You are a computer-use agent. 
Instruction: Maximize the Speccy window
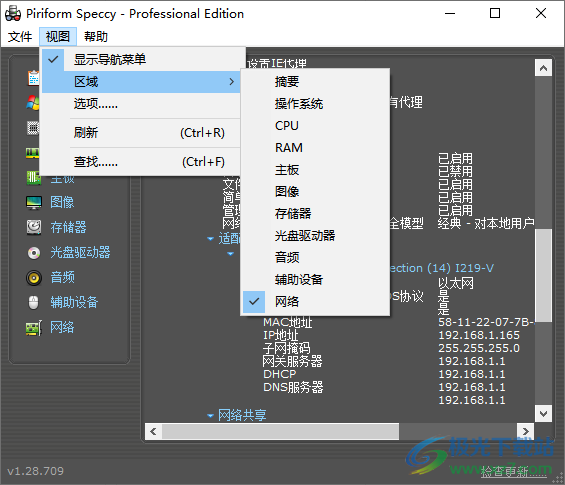click(495, 14)
